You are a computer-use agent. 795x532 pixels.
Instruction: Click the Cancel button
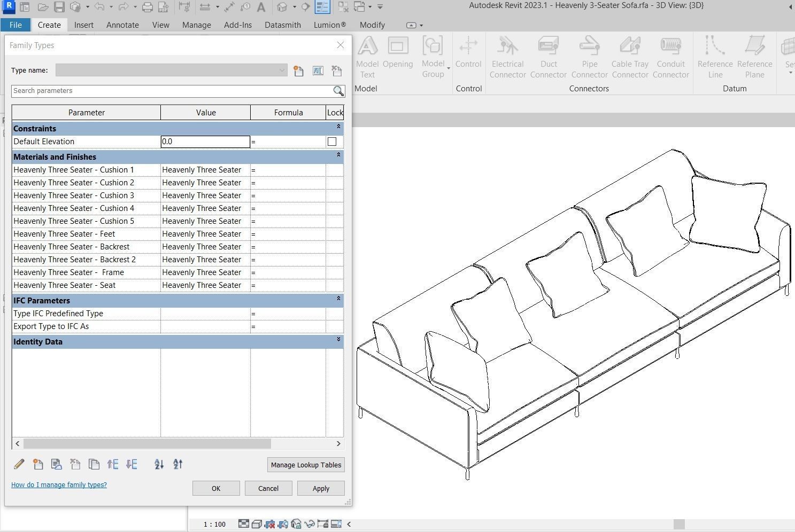[x=268, y=488]
